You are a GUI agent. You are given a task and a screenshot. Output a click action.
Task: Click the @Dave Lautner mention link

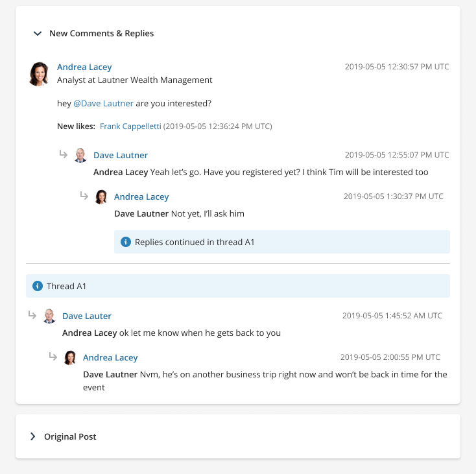103,103
